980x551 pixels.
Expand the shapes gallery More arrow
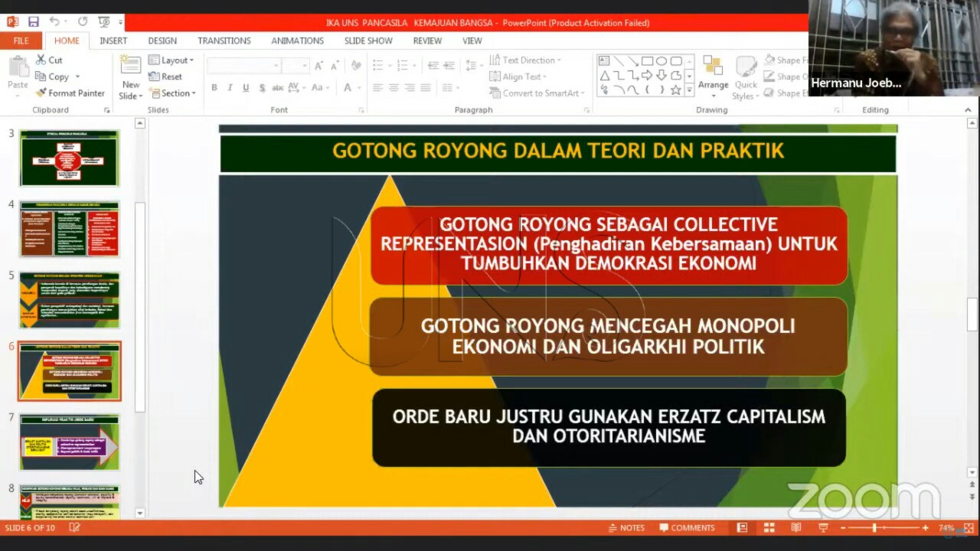(689, 90)
